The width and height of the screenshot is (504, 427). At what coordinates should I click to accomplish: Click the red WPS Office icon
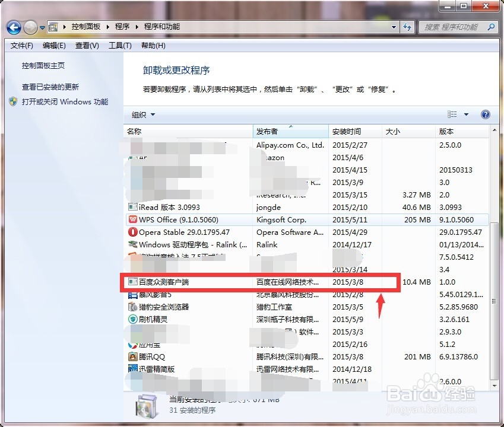click(x=132, y=219)
